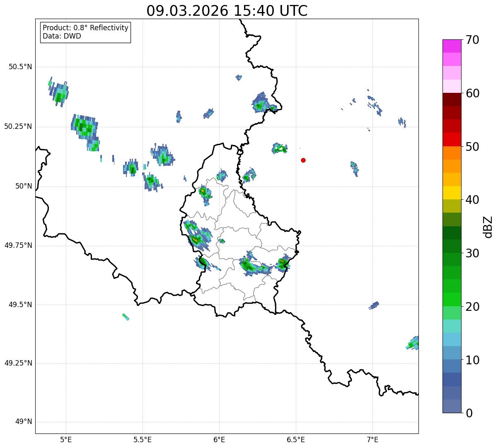Click the 49.75°N latitude label

[18, 245]
